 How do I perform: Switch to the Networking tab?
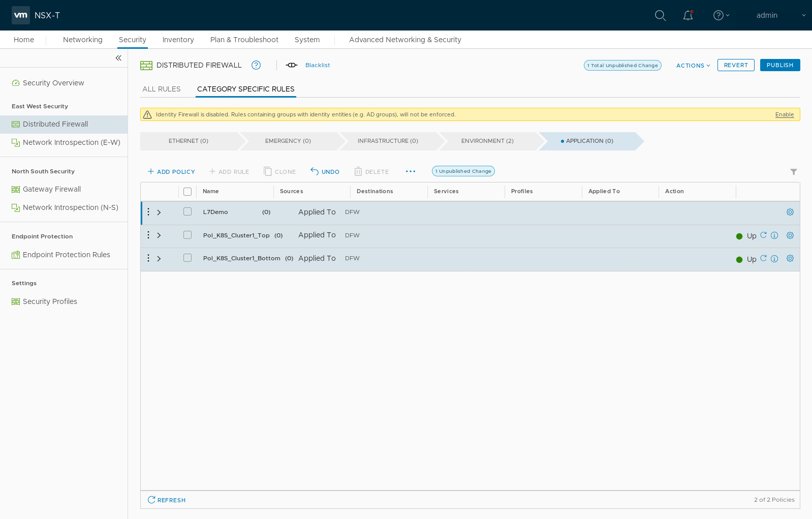[83, 40]
